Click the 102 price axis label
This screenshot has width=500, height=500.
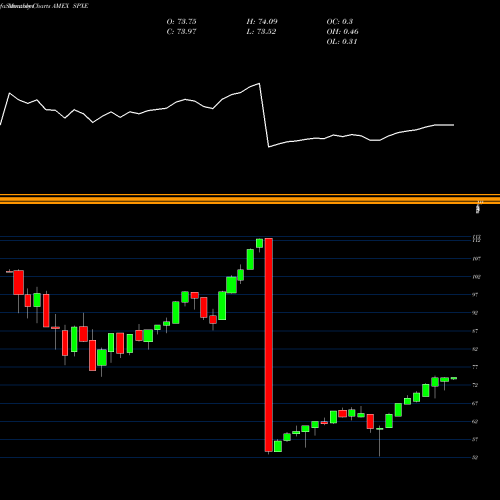pyautogui.click(x=477, y=277)
